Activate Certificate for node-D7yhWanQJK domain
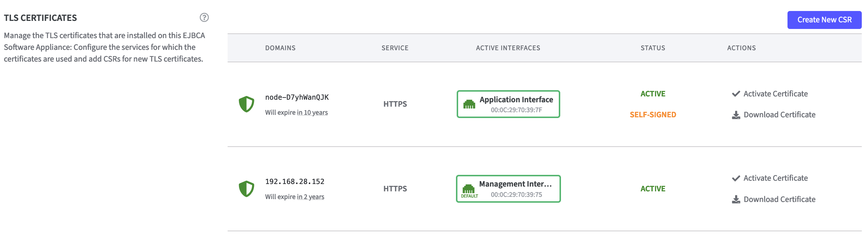The height and width of the screenshot is (239, 868). [x=775, y=94]
